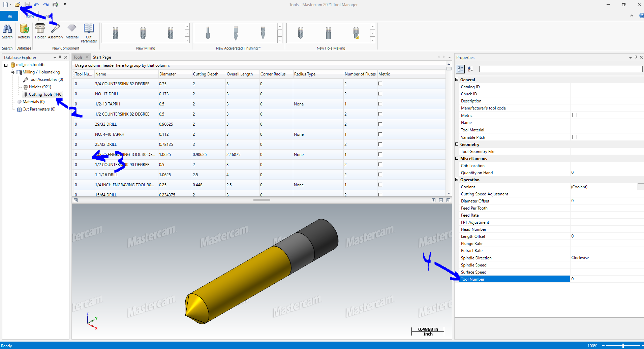Collapse the ribbon with the caret button

(x=632, y=16)
